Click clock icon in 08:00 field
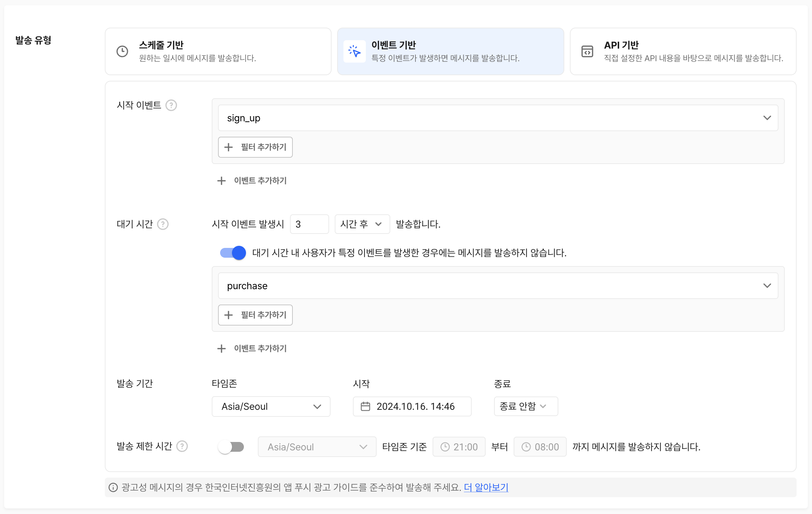 click(x=526, y=447)
